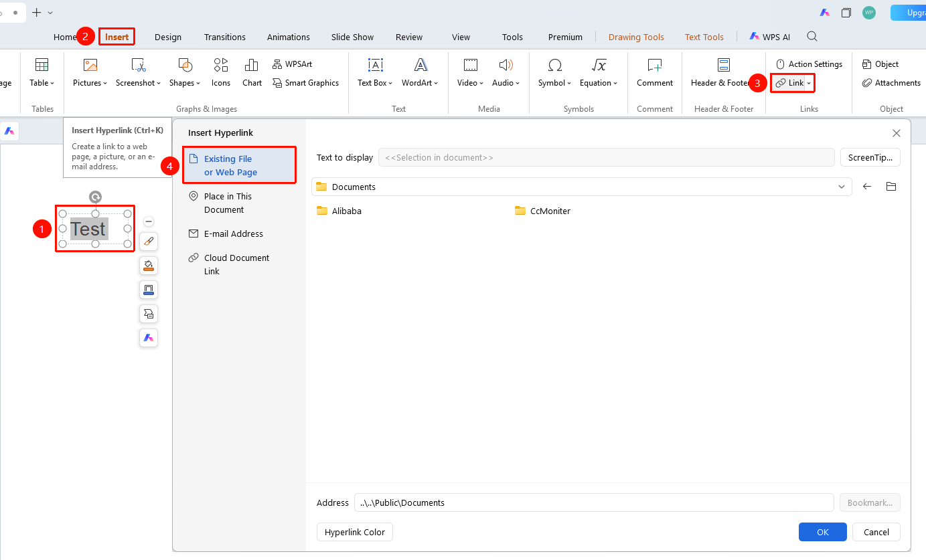Open the Transitions tab
The image size is (926, 560).
click(x=225, y=37)
